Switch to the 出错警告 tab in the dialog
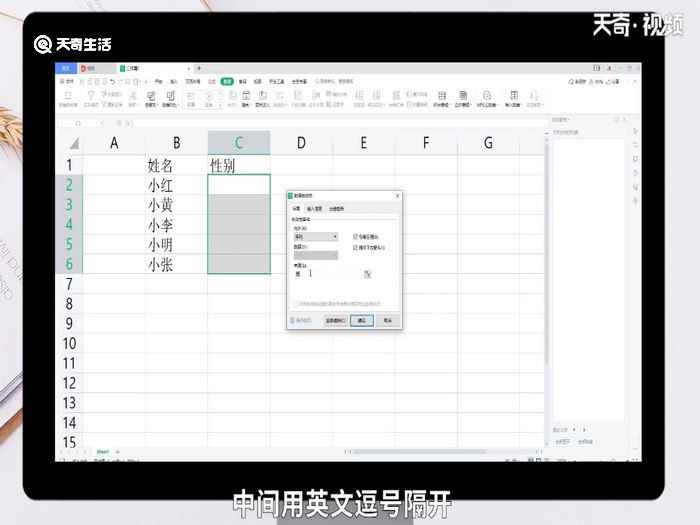This screenshot has height=525, width=700. click(x=335, y=208)
